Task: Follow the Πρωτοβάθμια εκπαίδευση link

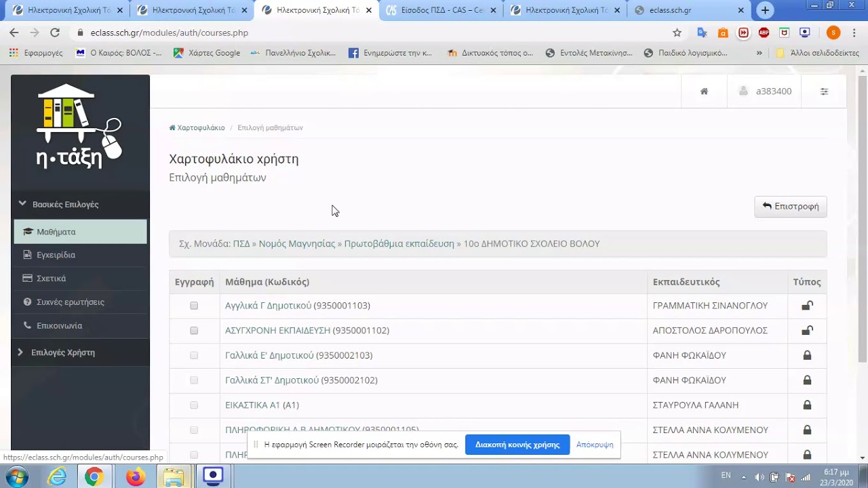Action: pos(399,244)
